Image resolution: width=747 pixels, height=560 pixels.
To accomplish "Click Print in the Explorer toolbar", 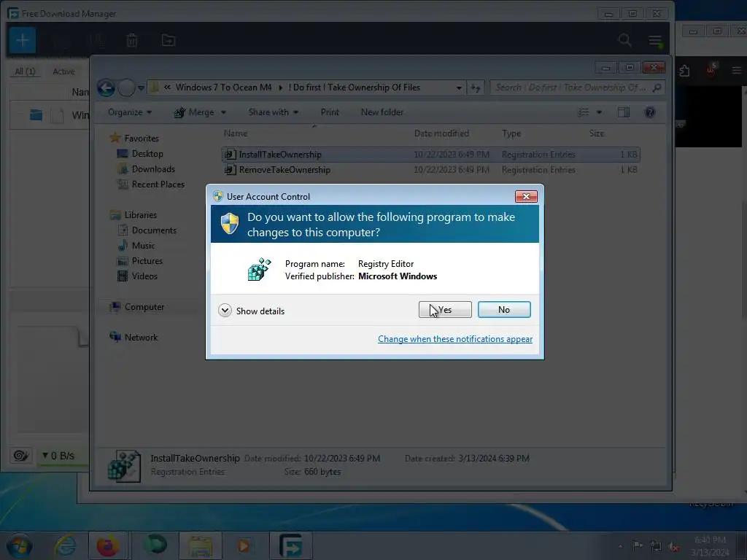I will click(x=330, y=112).
